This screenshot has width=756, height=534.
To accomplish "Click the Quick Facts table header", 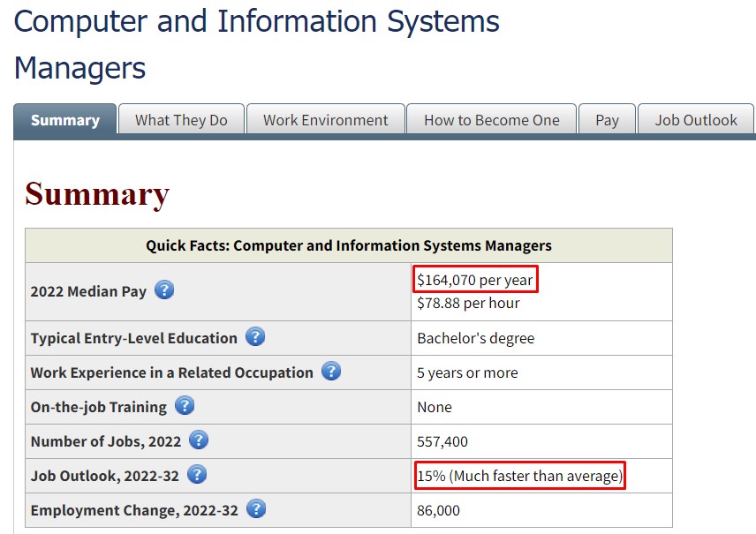I will [349, 245].
